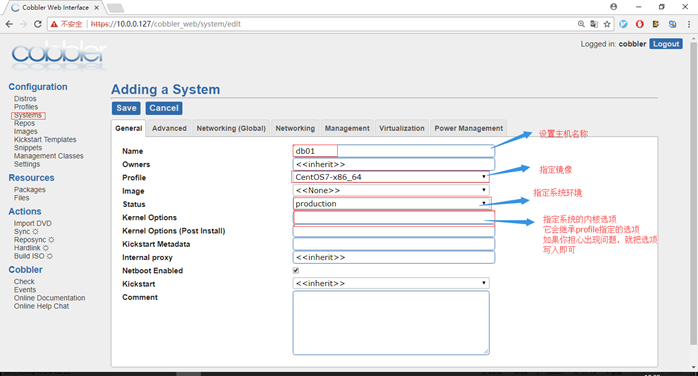This screenshot has width=698, height=376.
Task: Open Management Classes in the sidebar
Action: point(49,156)
